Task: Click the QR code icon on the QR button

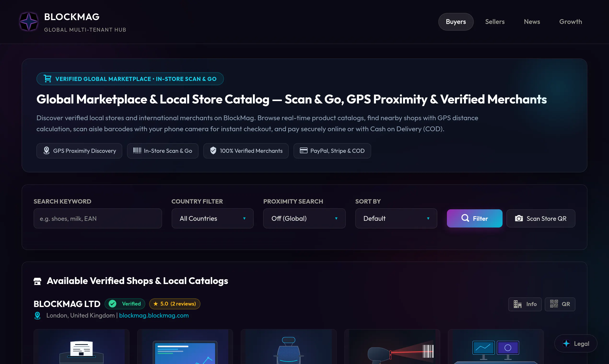Action: click(554, 304)
